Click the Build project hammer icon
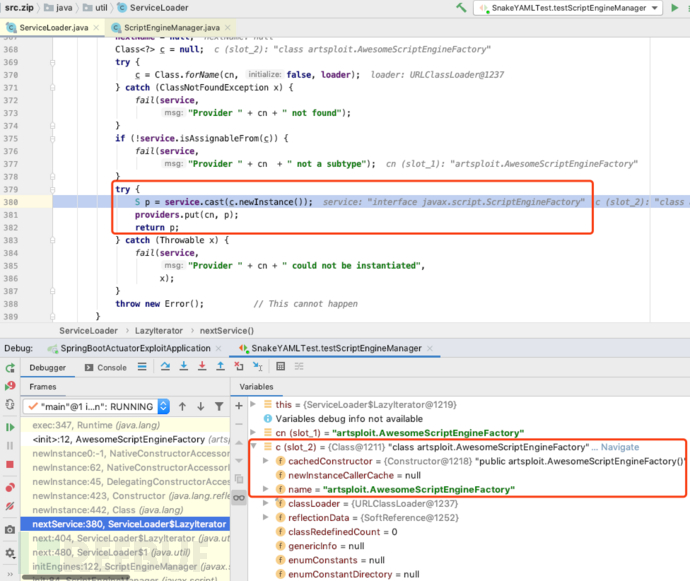Screen dimensions: 690x581 tap(461, 7)
